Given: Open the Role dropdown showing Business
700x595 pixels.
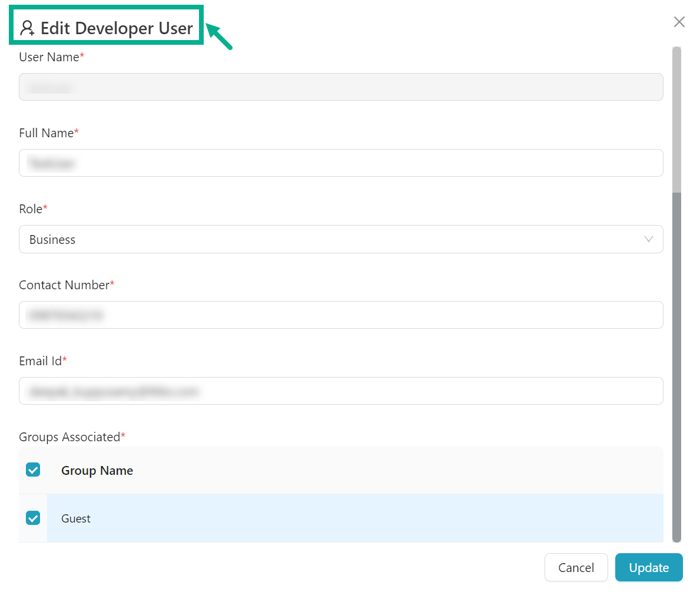Looking at the screenshot, I should coord(340,239).
